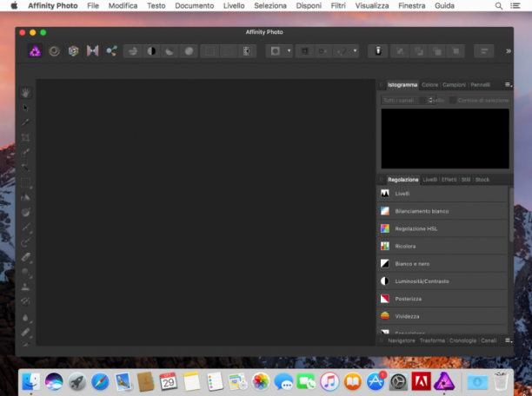Image resolution: width=532 pixels, height=396 pixels.
Task: Open the Trasforma tab
Action: tap(432, 340)
